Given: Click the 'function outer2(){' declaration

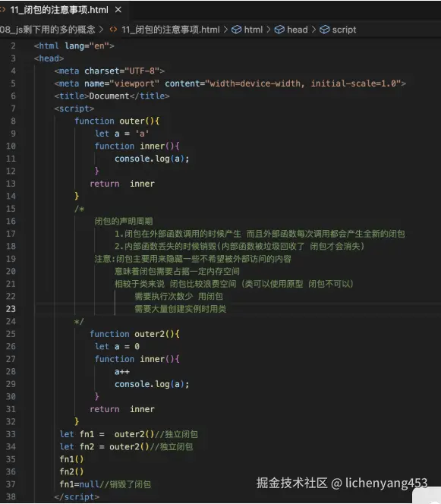Looking at the screenshot, I should (x=134, y=334).
